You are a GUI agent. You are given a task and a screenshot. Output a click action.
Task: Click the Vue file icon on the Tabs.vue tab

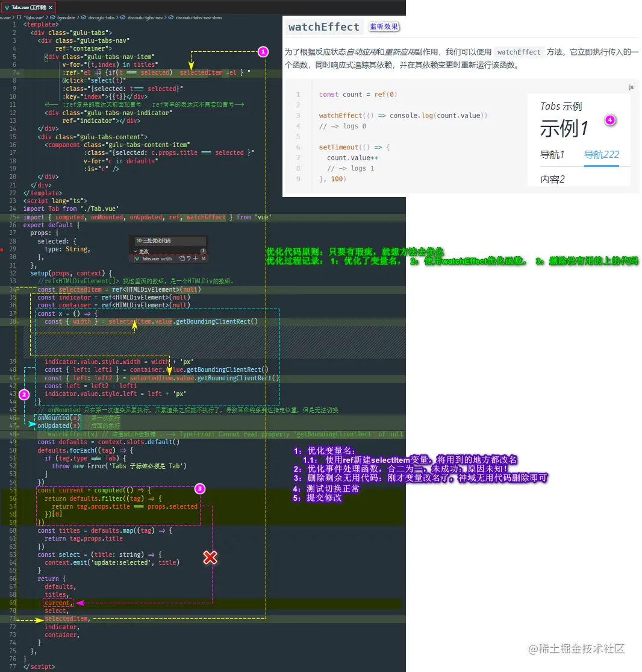click(x=7, y=8)
